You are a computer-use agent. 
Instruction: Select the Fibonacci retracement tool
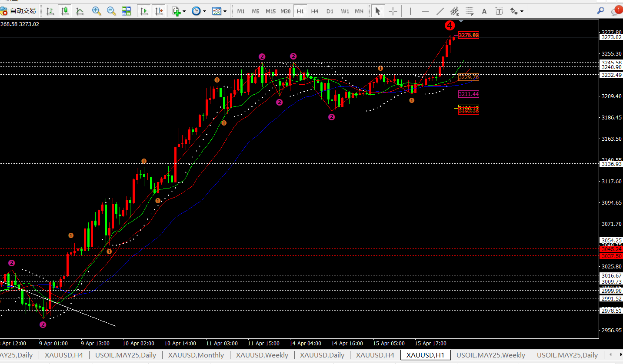pyautogui.click(x=470, y=11)
